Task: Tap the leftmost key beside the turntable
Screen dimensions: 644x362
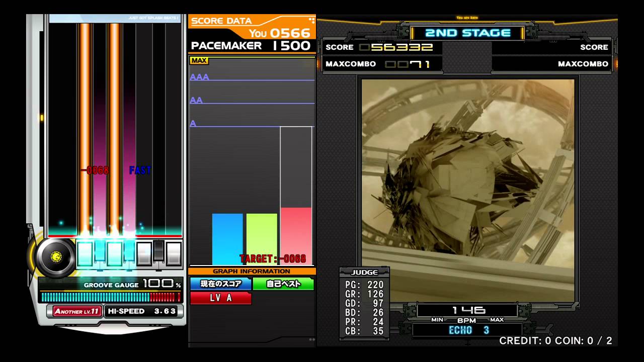Action: coord(85,254)
